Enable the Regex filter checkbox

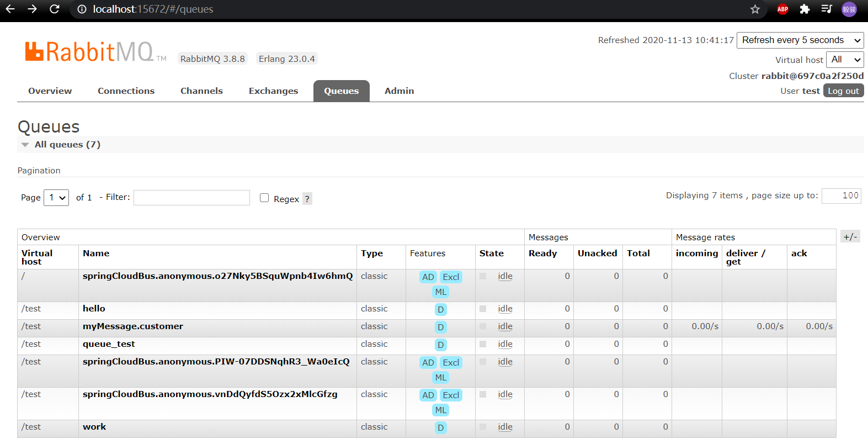(x=264, y=198)
